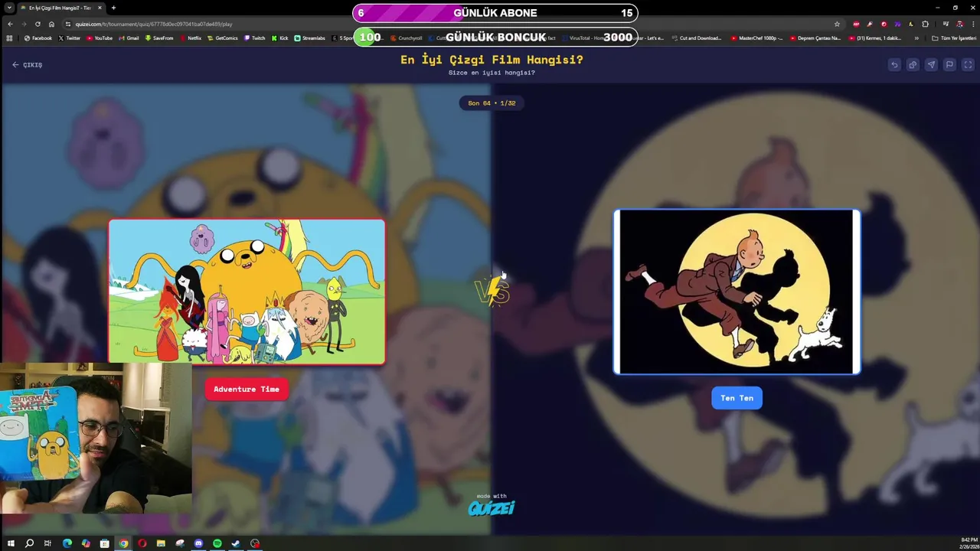Open Microsoft Store from taskbar

[104, 543]
